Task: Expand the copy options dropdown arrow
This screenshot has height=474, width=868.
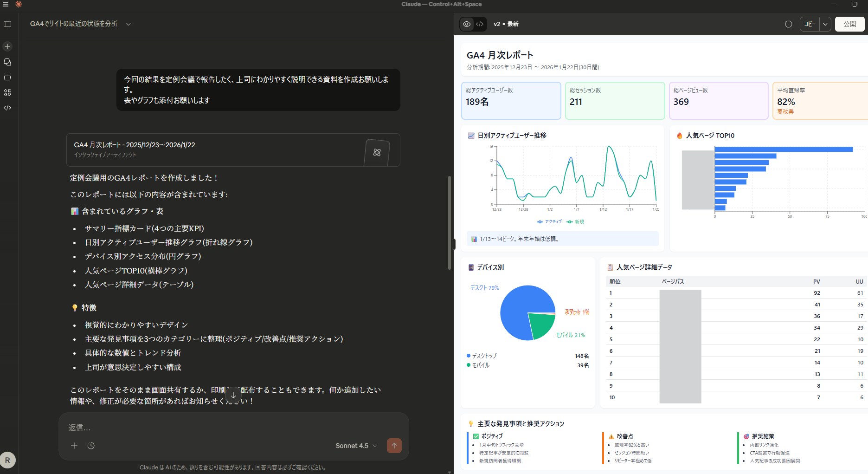Action: click(x=825, y=24)
